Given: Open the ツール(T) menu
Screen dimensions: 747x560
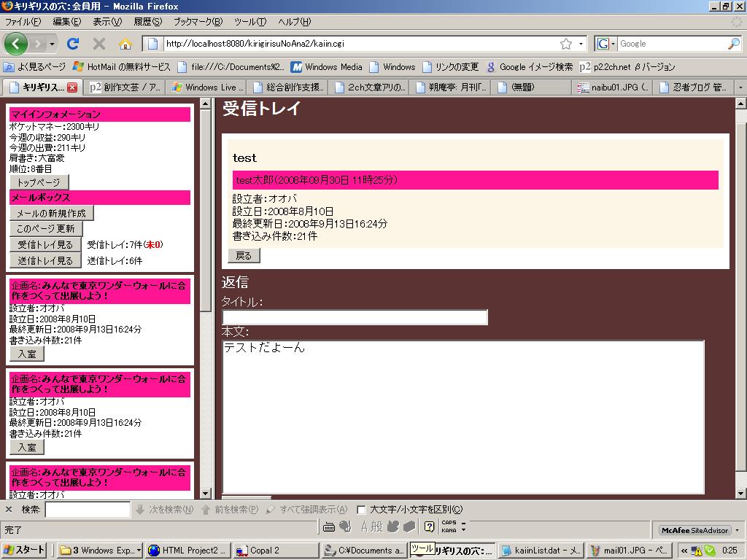Looking at the screenshot, I should (250, 21).
